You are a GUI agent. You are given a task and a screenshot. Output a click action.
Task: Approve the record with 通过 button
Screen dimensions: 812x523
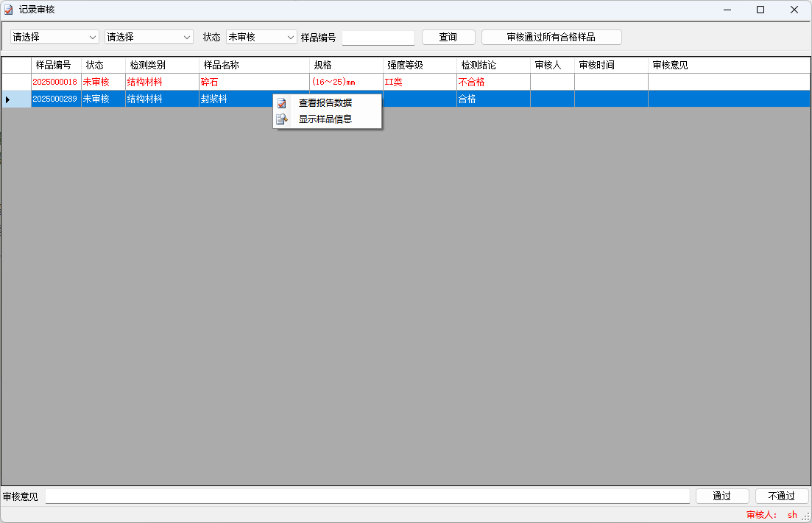tap(721, 496)
